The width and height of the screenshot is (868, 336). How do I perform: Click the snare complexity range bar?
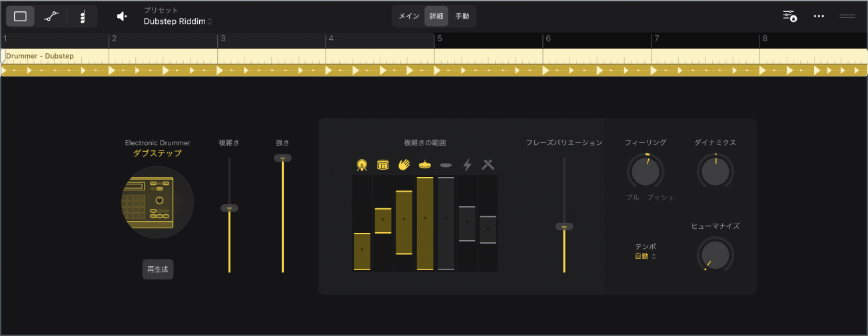pos(383,220)
